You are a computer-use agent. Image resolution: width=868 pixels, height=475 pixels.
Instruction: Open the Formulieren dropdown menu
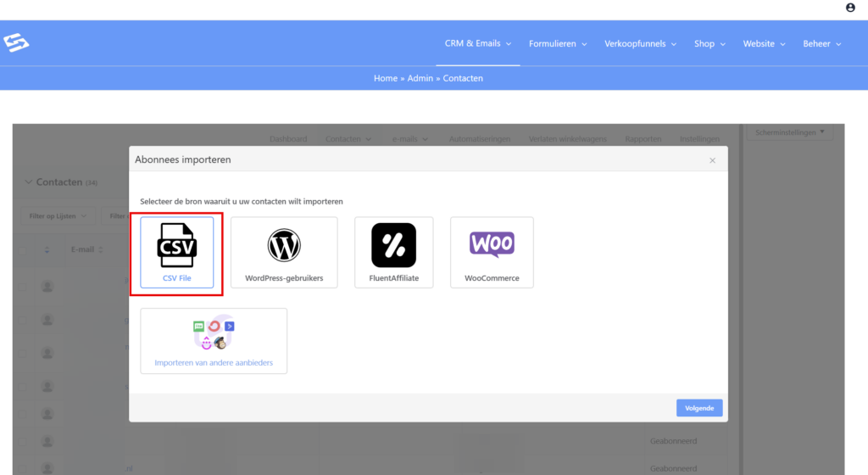(x=559, y=43)
